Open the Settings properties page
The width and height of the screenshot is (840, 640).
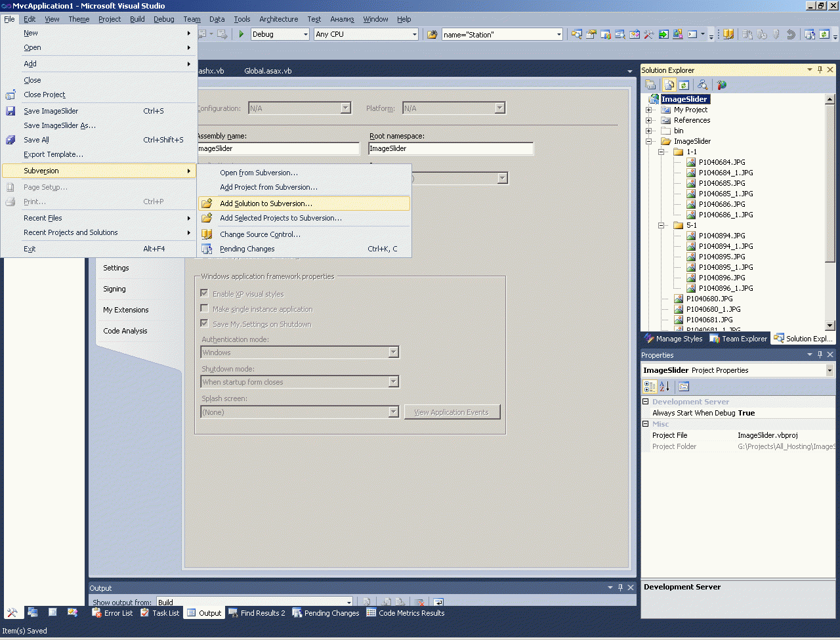tap(116, 268)
